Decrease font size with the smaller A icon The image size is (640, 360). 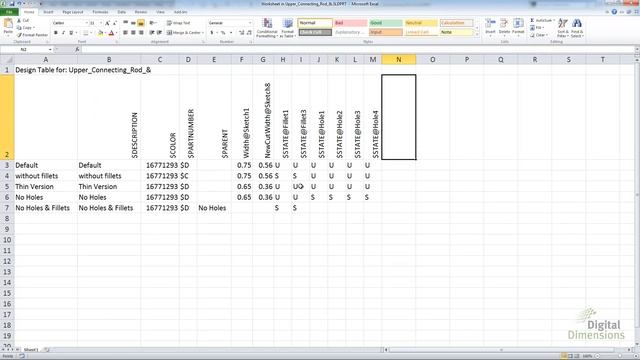[x=115, y=23]
